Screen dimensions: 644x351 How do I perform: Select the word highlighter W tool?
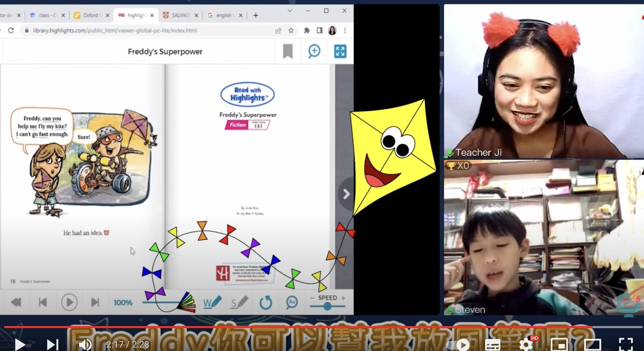pyautogui.click(x=212, y=302)
